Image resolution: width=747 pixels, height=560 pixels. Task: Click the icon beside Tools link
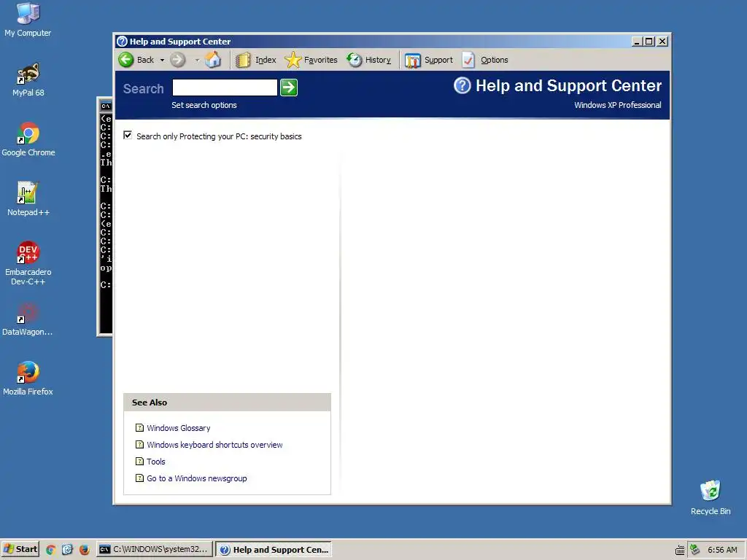click(139, 461)
